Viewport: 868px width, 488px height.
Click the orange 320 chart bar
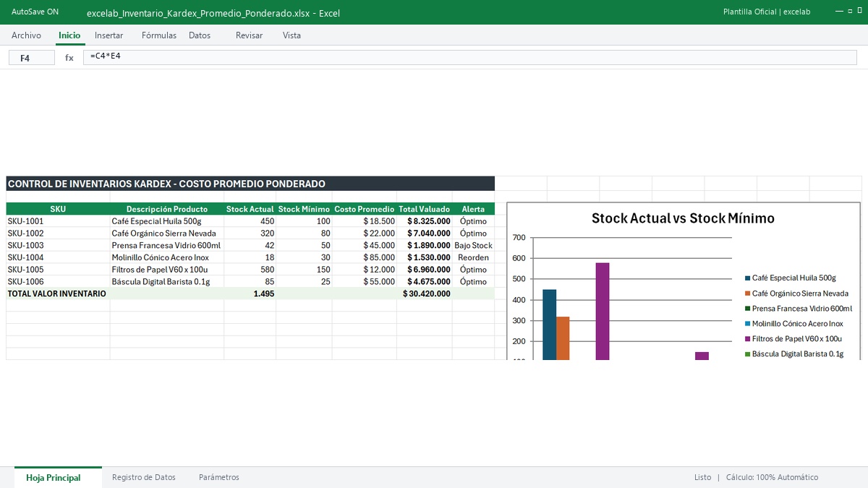click(x=563, y=338)
